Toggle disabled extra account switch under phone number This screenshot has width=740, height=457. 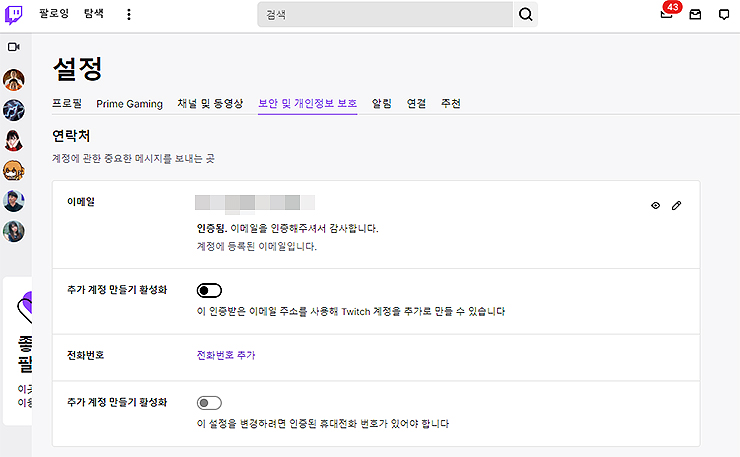coord(209,403)
